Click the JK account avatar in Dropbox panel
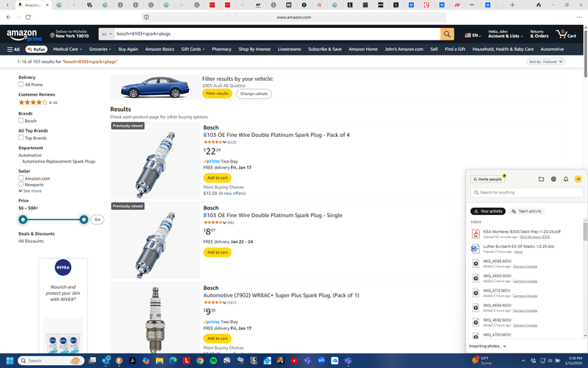 click(x=578, y=179)
